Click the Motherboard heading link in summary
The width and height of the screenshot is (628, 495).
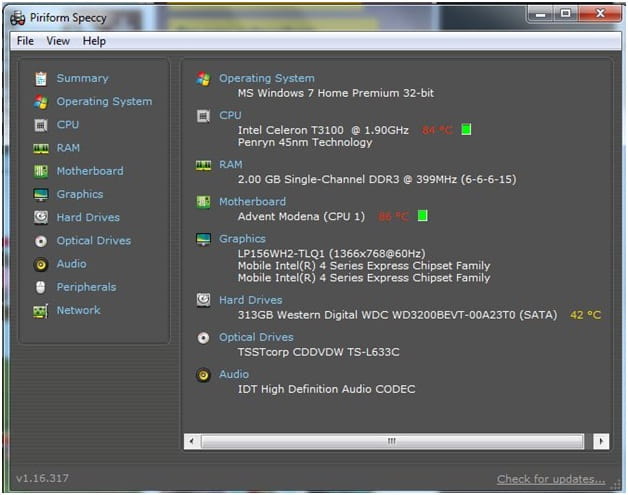[252, 201]
